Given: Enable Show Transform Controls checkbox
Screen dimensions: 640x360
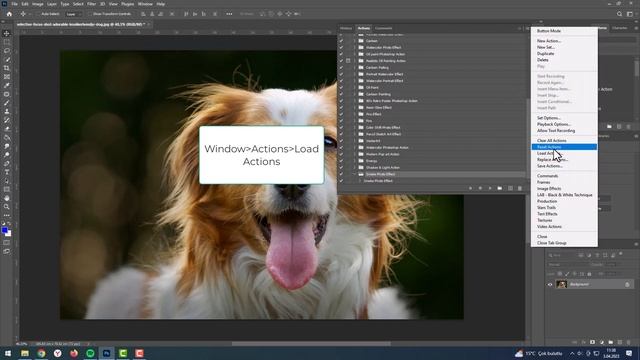Looking at the screenshot, I should coord(91,14).
